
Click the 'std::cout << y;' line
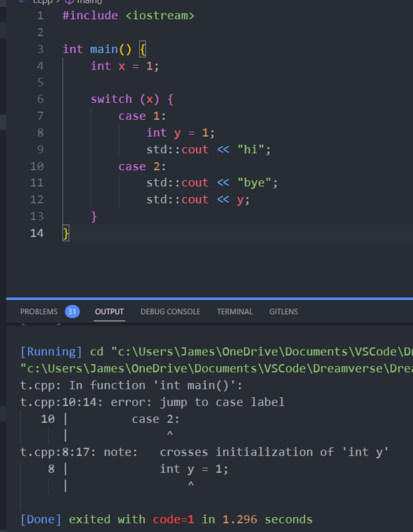198,199
